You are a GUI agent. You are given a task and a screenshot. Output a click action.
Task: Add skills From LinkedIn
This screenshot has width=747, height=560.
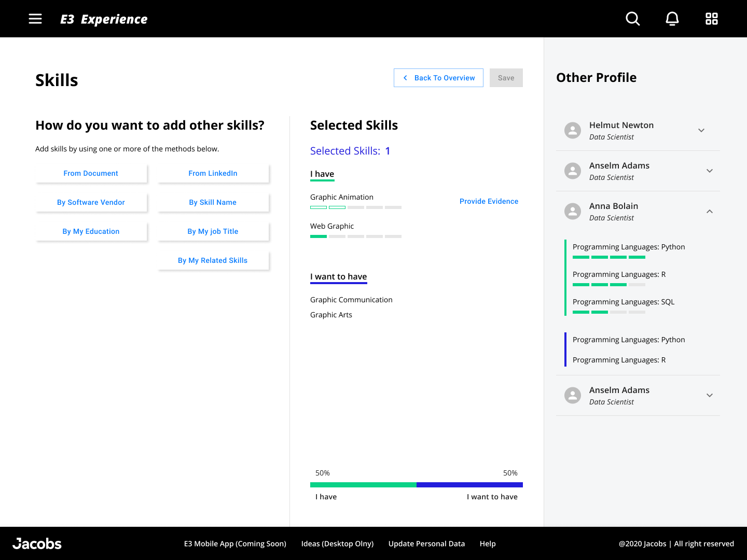(213, 173)
